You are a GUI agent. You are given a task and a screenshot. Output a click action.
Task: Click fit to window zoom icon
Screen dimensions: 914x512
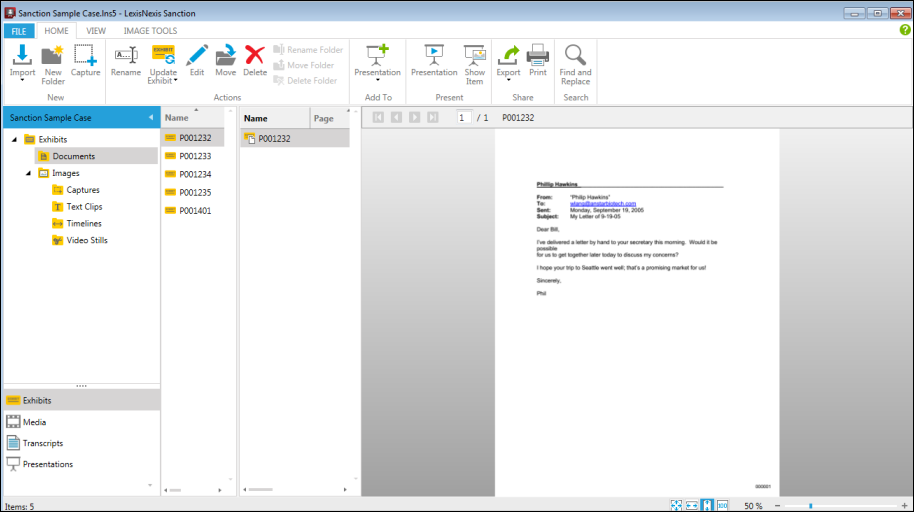tap(676, 506)
